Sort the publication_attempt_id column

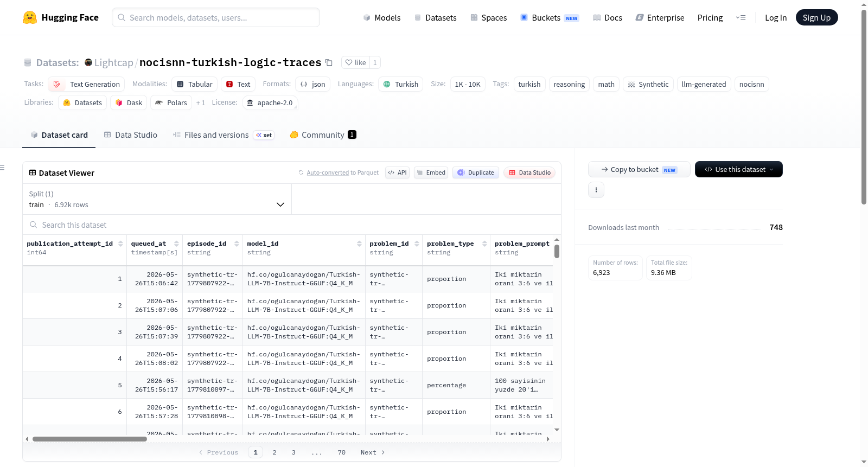(120, 244)
